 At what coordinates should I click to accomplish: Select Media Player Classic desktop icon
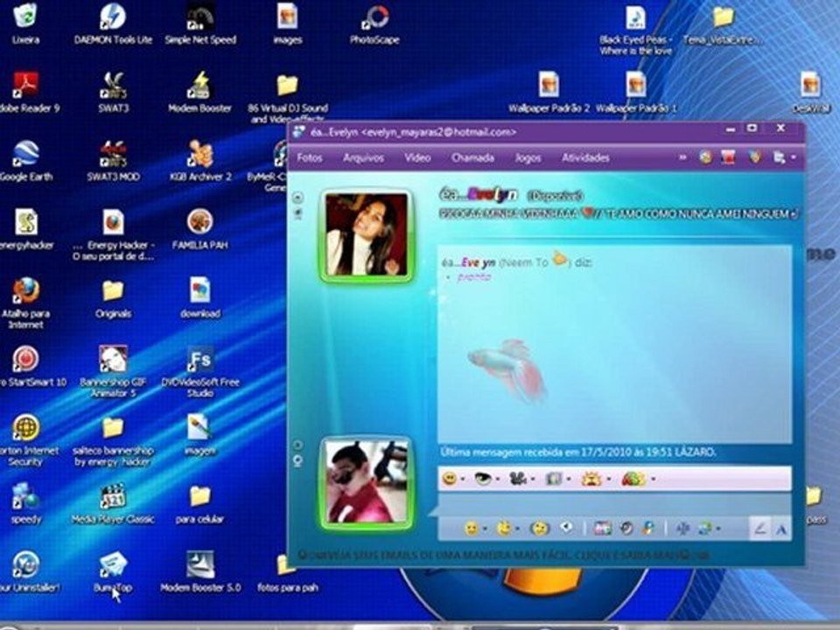(113, 504)
